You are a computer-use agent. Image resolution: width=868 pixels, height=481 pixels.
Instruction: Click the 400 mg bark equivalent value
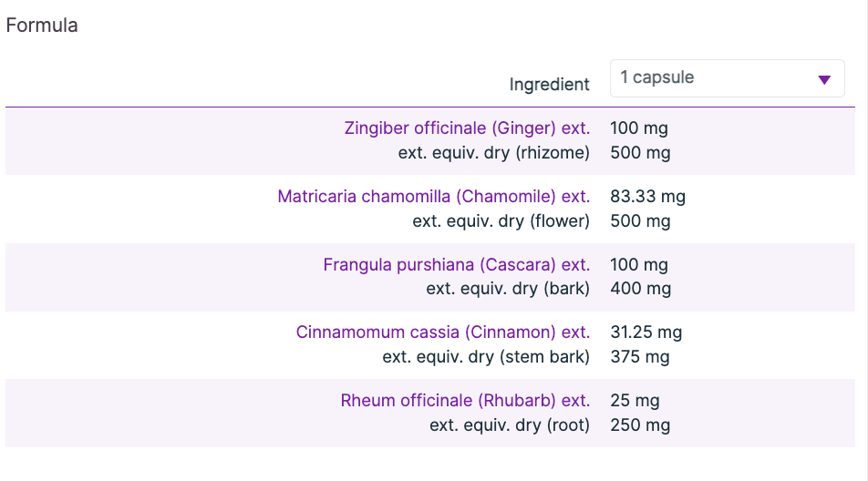pos(640,289)
